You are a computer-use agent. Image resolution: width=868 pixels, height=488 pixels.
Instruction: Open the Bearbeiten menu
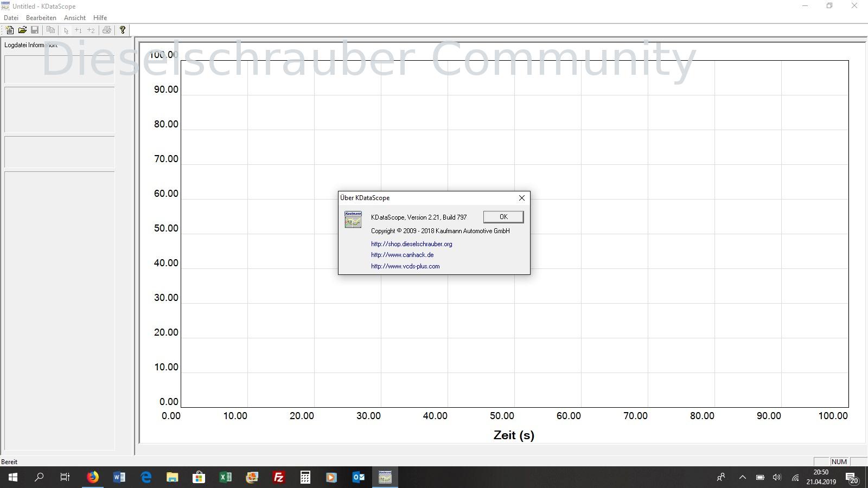click(41, 18)
